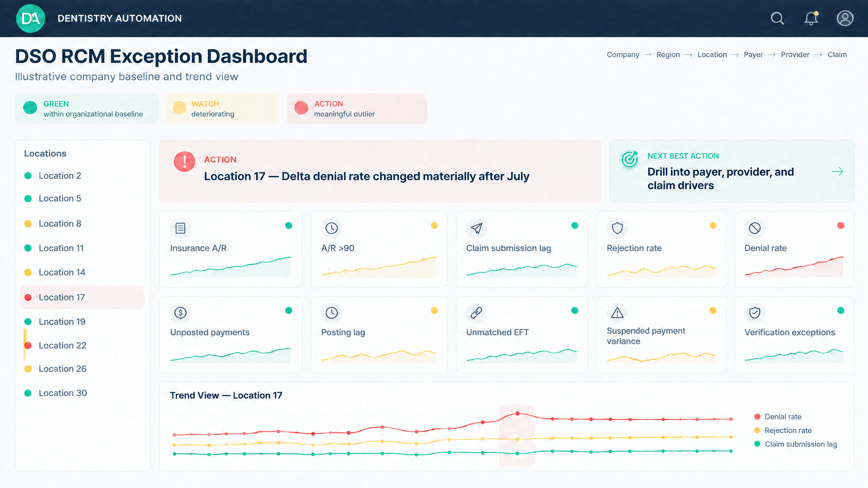Click the Denial rate prohibited icon
The height and width of the screenshot is (488, 868).
755,228
